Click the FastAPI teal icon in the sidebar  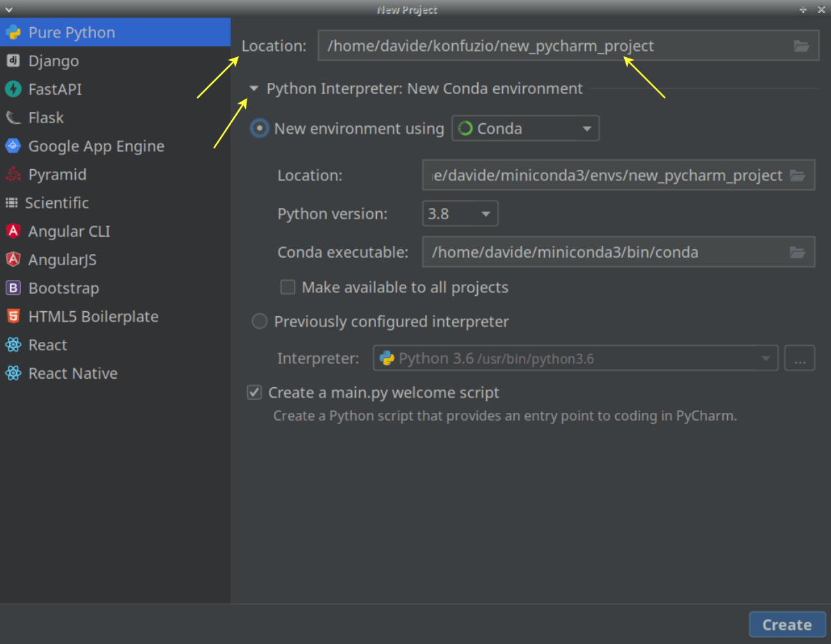tap(14, 89)
